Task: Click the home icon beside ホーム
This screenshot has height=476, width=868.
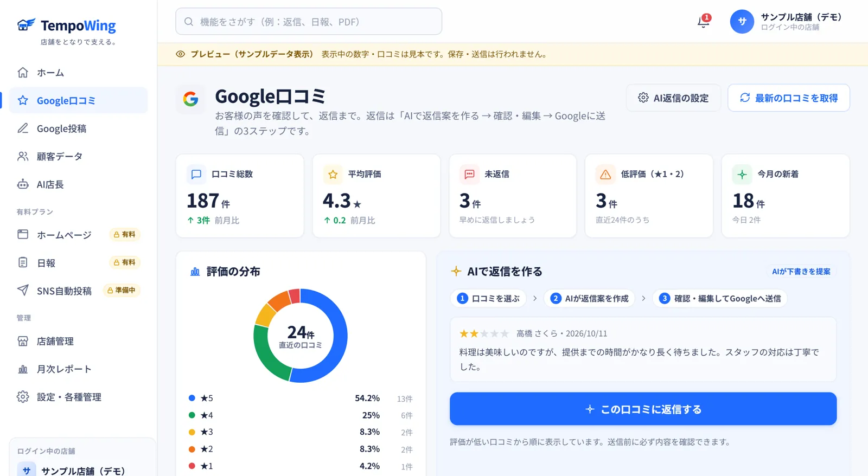Action: pos(23,72)
